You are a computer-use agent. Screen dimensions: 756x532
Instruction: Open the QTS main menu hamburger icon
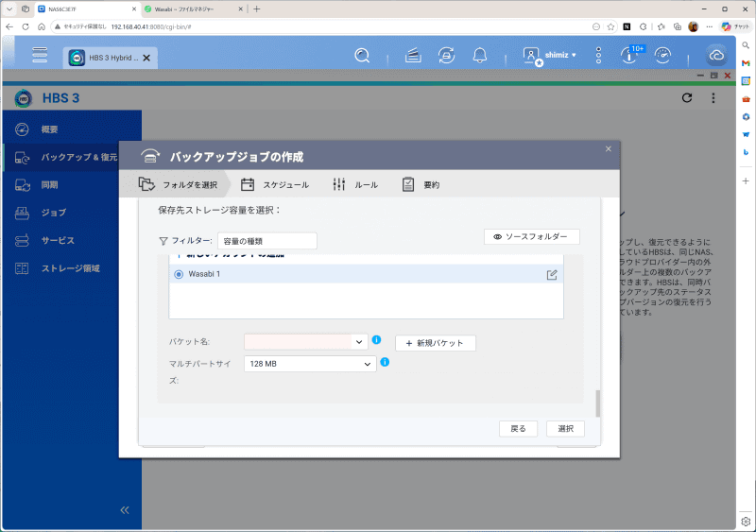[40, 55]
